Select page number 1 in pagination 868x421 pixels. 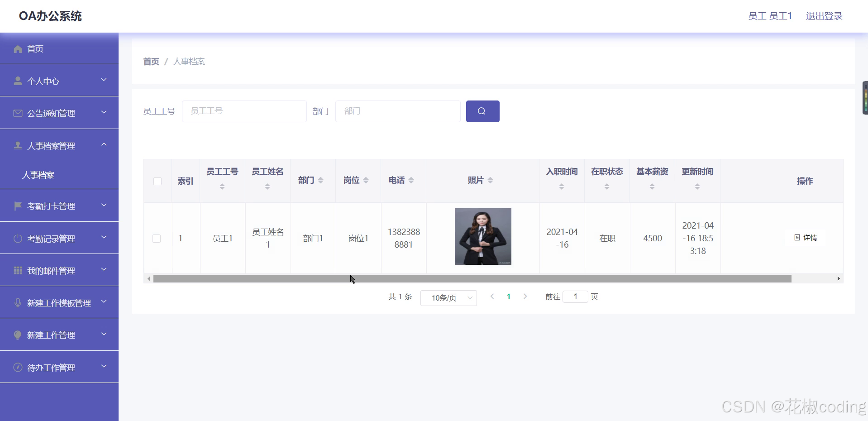click(509, 297)
